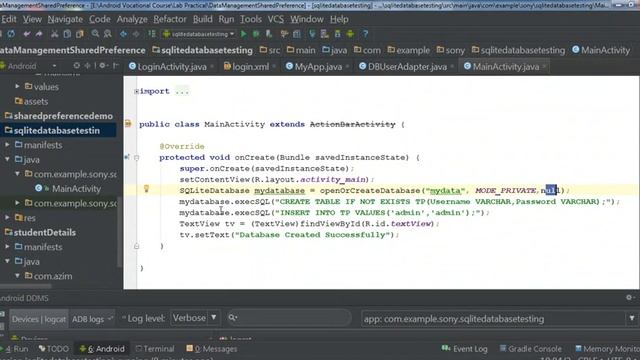Expand the values folder
Viewport: 640px width, 360px height.
click(x=17, y=87)
